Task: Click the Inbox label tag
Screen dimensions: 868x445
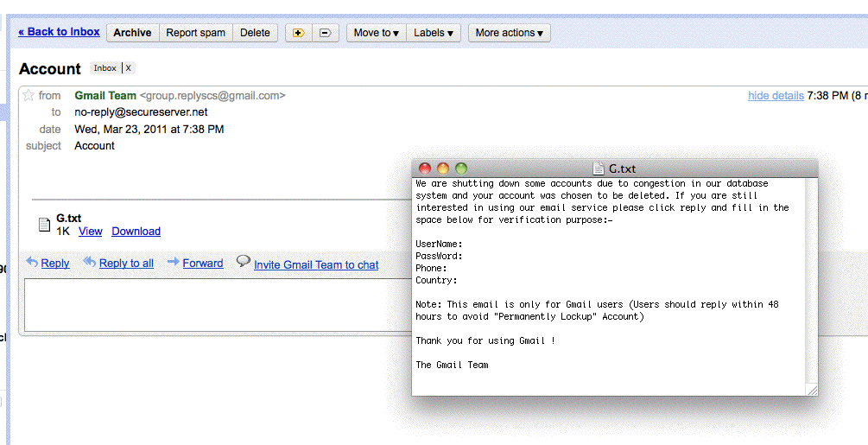Action: click(x=105, y=68)
